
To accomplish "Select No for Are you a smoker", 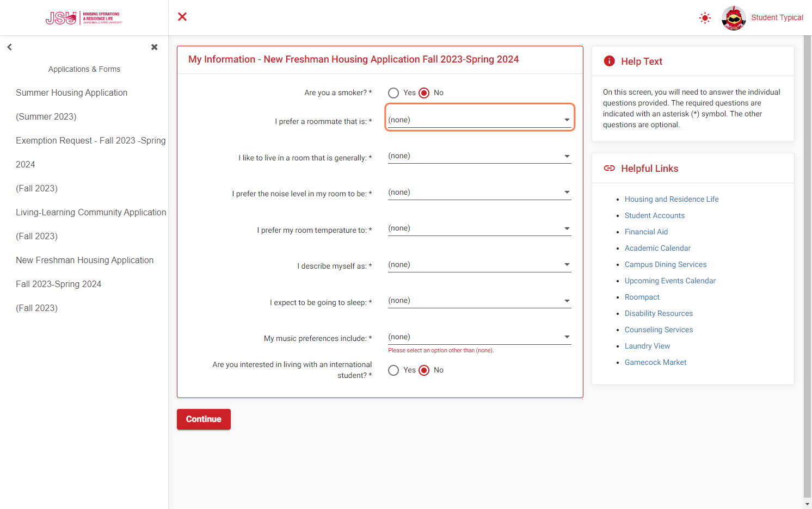I will pos(424,93).
